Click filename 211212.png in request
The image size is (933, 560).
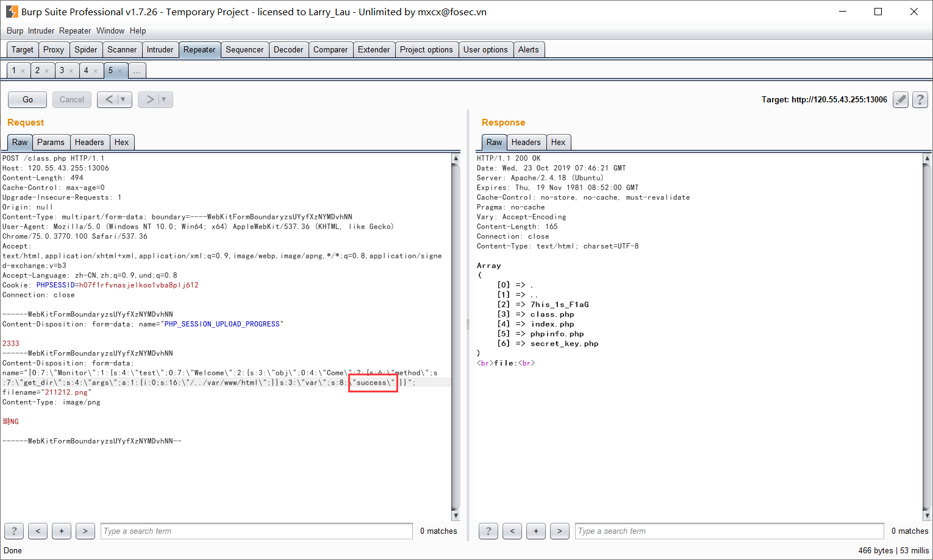pos(66,392)
